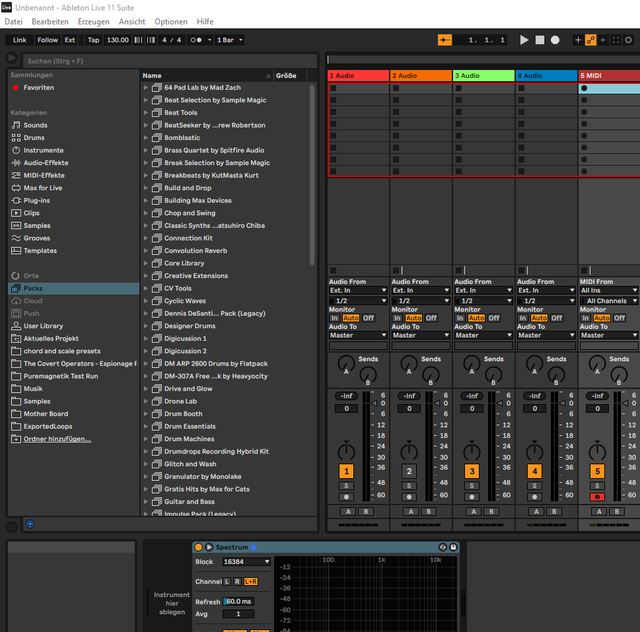Toggle the Spectrum device activator
This screenshot has height=632, width=640.
(x=198, y=547)
